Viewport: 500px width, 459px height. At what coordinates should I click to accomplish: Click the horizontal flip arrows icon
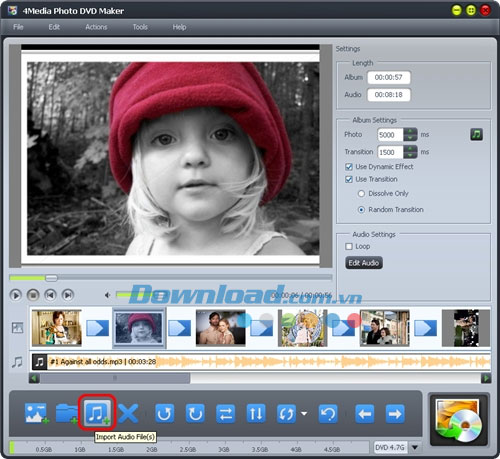coord(226,413)
